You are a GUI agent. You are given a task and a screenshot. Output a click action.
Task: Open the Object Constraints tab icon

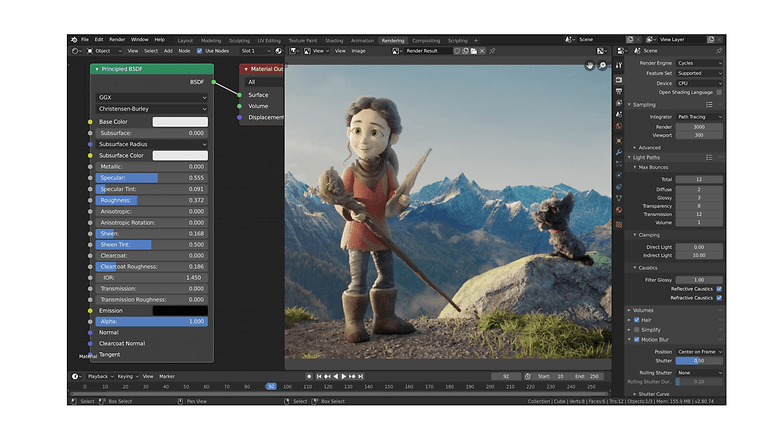[619, 187]
